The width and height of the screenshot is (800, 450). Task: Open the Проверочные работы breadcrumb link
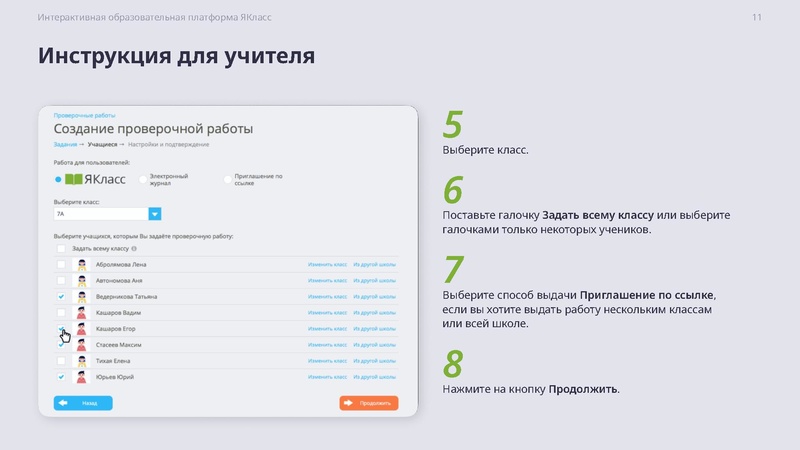click(x=84, y=115)
